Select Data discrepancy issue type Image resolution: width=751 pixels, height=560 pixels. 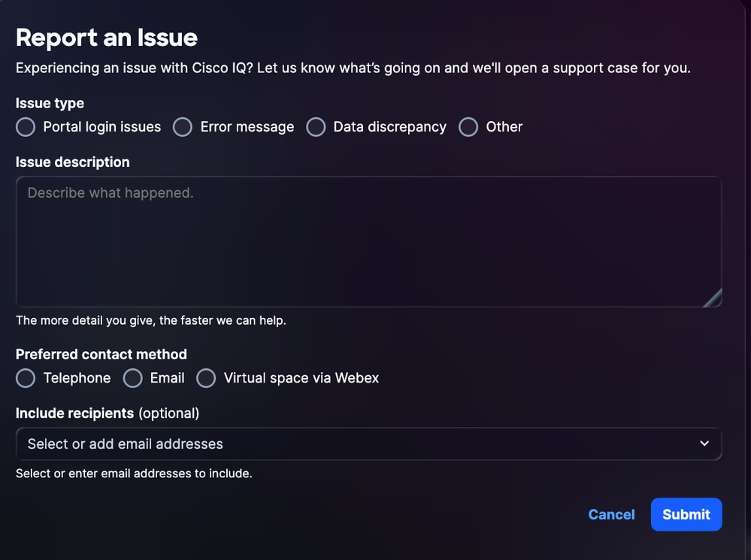(x=316, y=127)
